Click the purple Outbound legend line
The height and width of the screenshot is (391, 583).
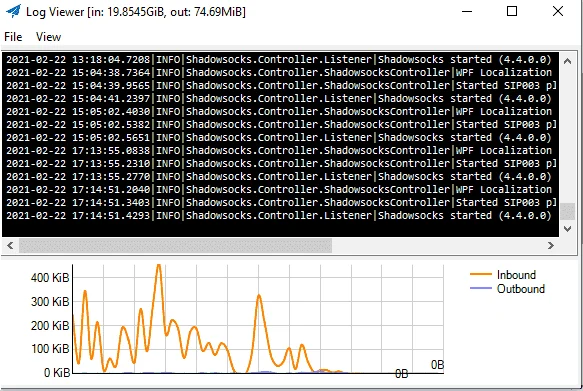pos(481,288)
